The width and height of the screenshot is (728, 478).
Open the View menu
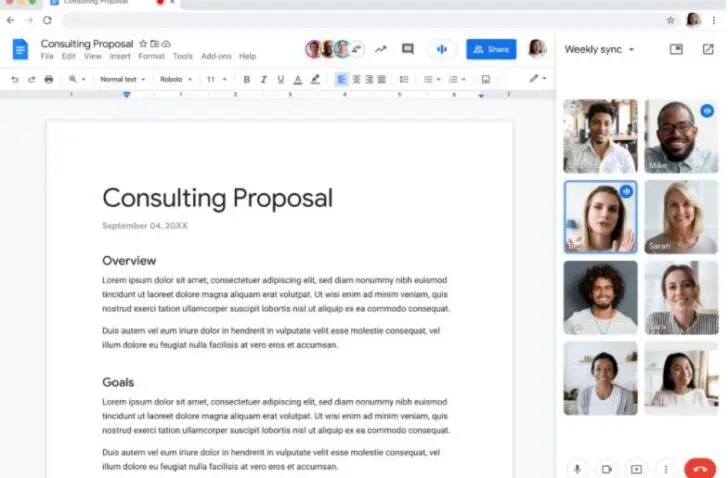click(x=92, y=56)
